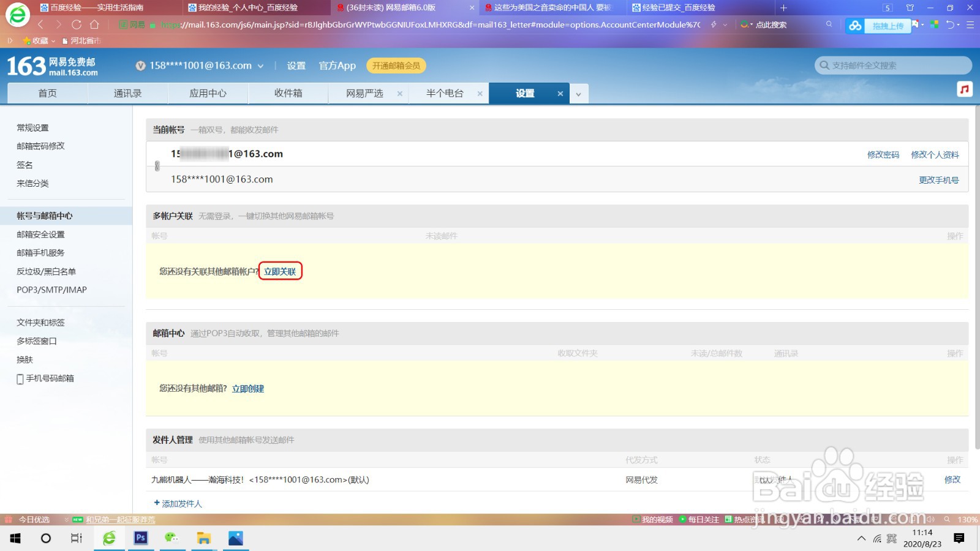Open WeChat from taskbar
The image size is (980, 551).
(171, 538)
